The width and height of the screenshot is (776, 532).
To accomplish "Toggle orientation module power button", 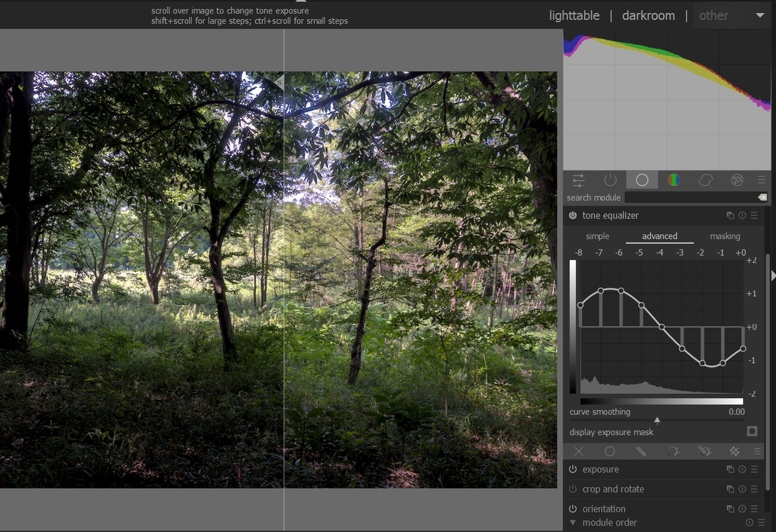I will [x=573, y=509].
